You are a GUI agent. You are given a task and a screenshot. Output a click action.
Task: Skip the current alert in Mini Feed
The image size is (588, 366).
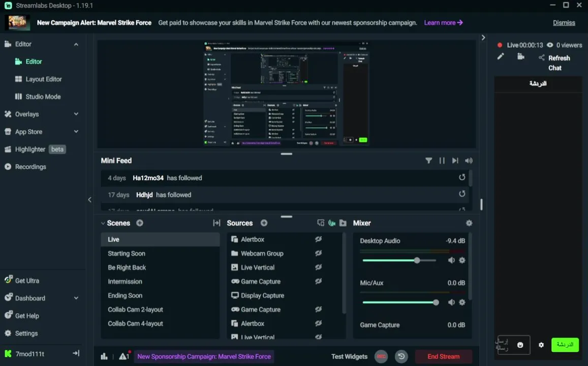pos(455,161)
